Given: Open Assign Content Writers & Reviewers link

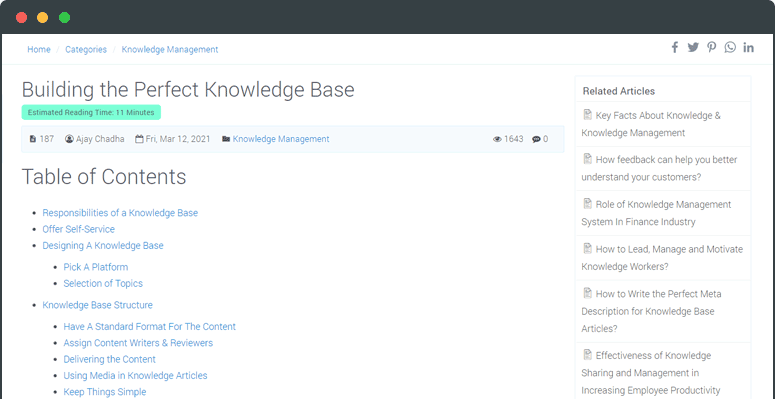Looking at the screenshot, I should 138,343.
